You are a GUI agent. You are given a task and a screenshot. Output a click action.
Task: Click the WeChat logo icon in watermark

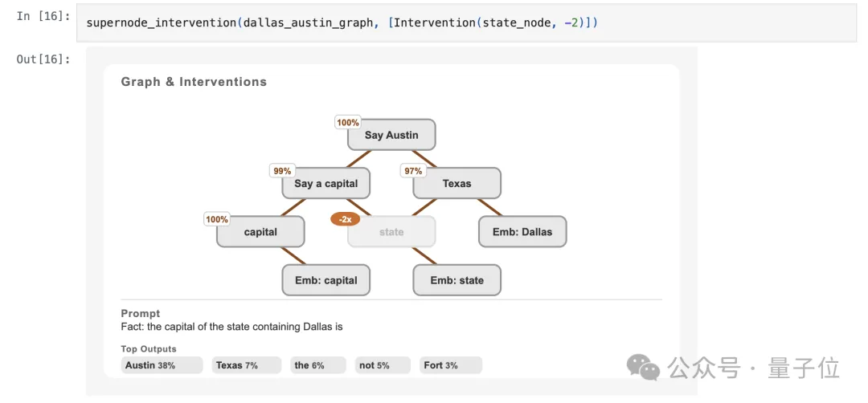643,368
